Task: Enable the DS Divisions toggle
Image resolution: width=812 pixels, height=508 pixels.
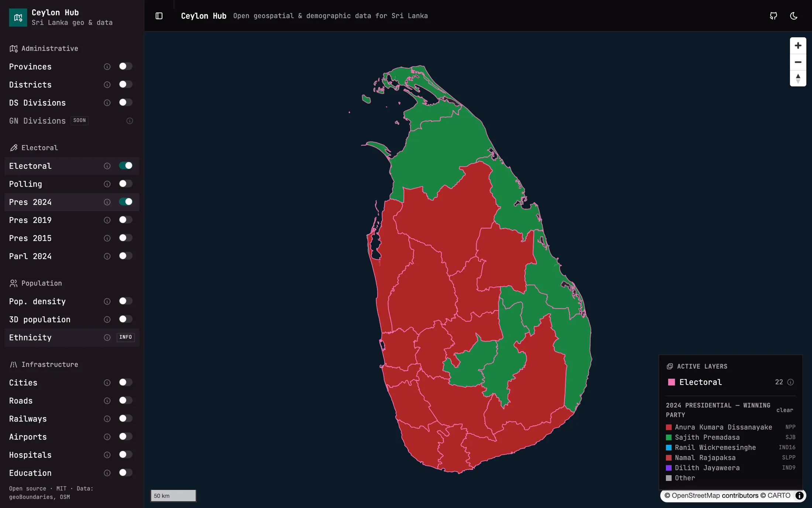Action: pos(125,102)
